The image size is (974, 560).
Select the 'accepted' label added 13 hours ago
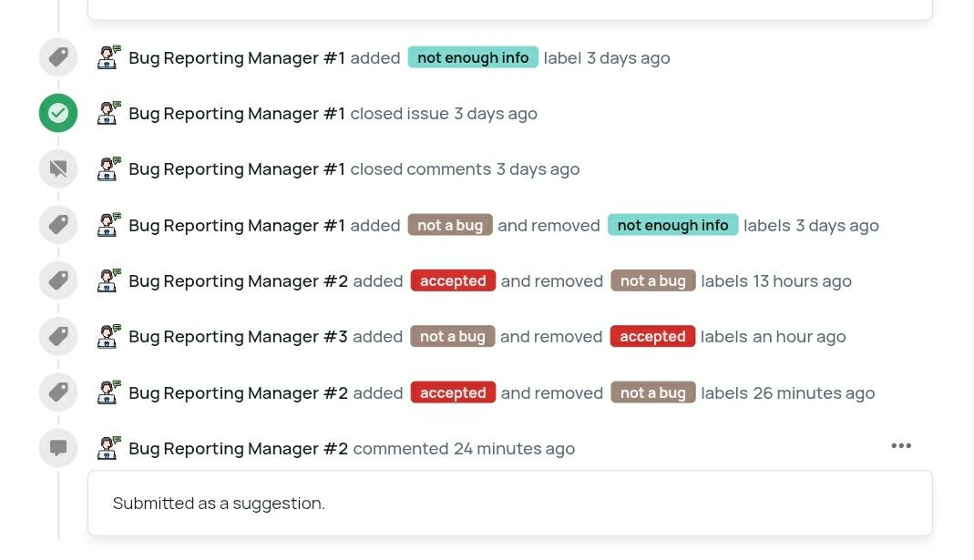point(453,280)
